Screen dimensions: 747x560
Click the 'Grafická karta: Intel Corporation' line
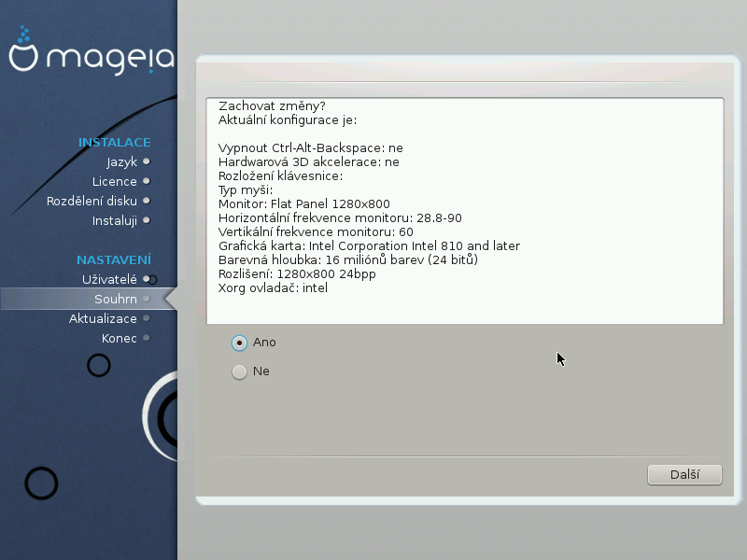[369, 246]
